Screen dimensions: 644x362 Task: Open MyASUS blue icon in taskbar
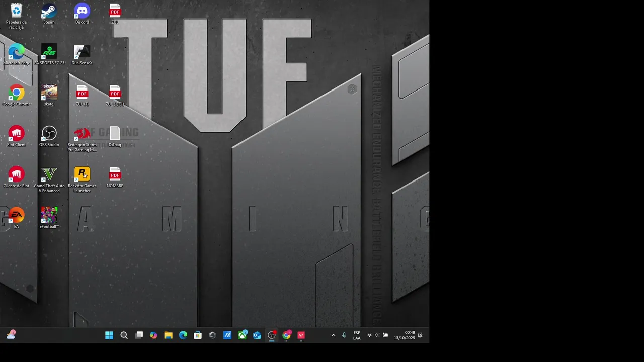(227, 335)
